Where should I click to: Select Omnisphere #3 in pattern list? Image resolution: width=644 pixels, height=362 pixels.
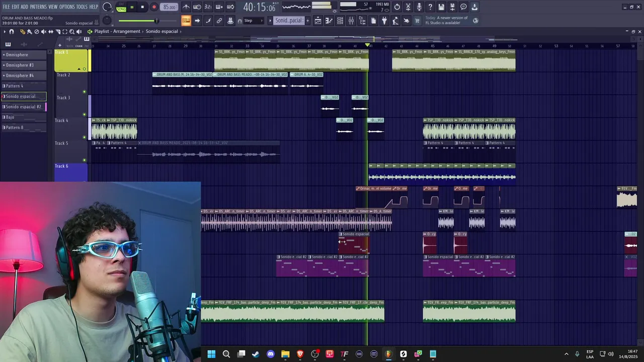[x=24, y=65]
